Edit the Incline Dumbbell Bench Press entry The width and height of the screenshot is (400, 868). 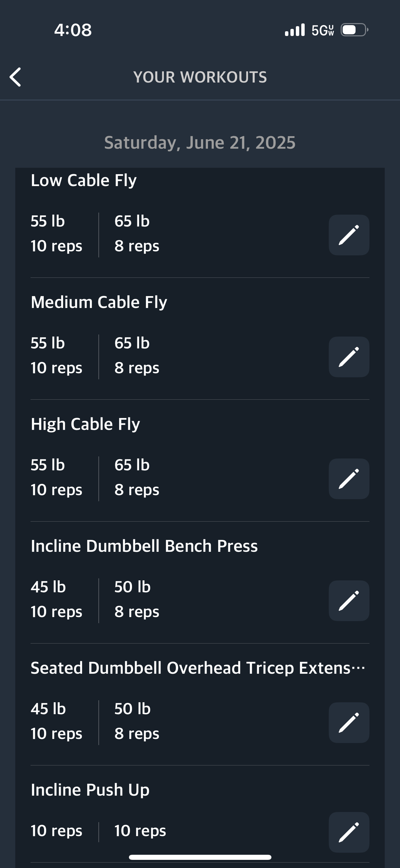pos(349,601)
